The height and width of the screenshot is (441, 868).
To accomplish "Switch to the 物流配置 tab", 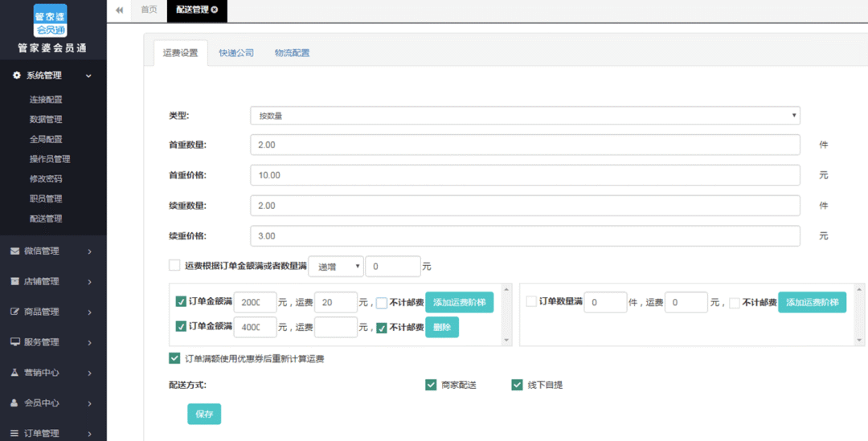I will [x=292, y=53].
